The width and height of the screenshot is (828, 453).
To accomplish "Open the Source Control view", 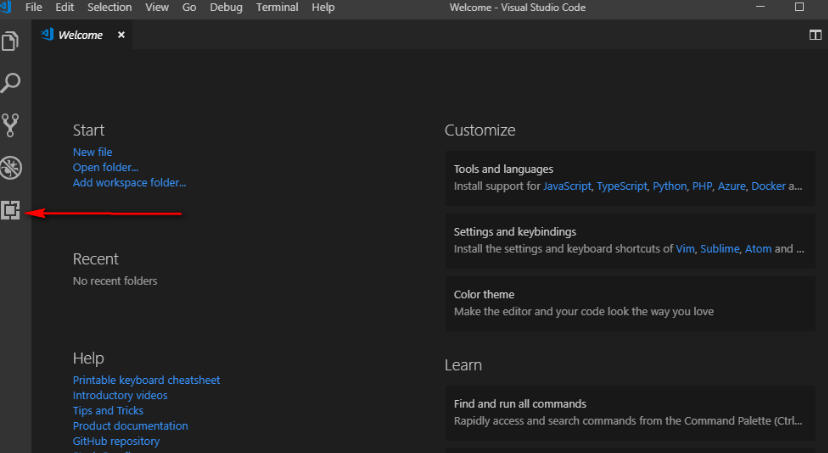I will point(11,125).
